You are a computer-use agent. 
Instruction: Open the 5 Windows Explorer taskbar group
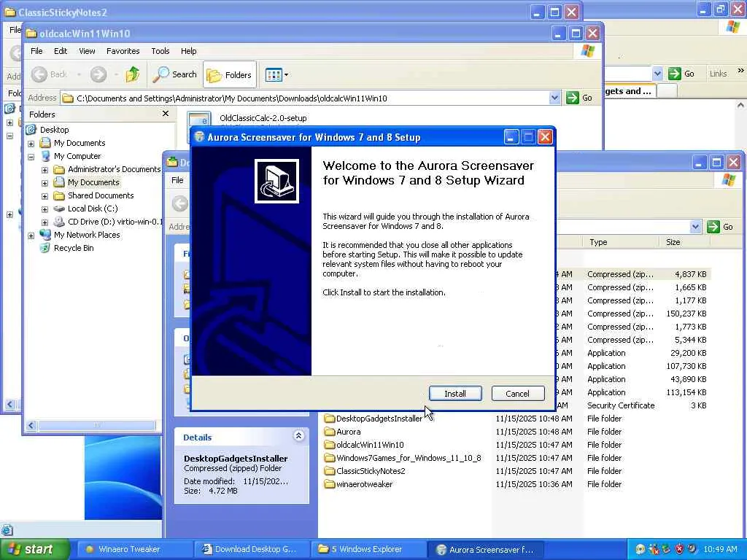coord(368,549)
